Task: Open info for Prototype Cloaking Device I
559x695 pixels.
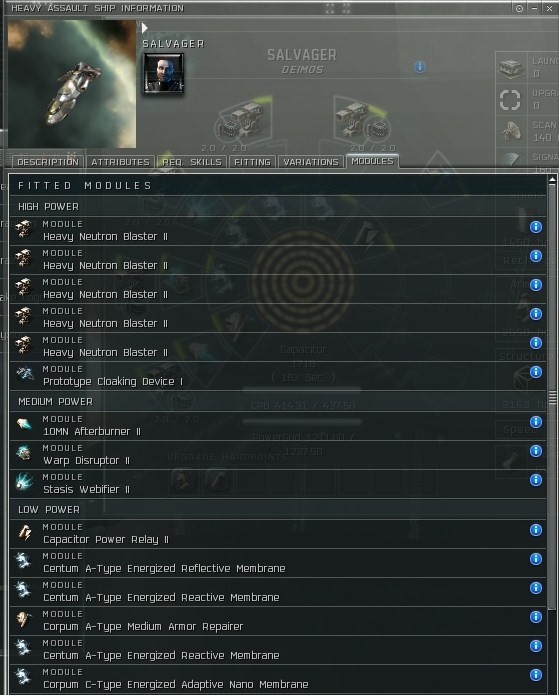Action: point(536,372)
